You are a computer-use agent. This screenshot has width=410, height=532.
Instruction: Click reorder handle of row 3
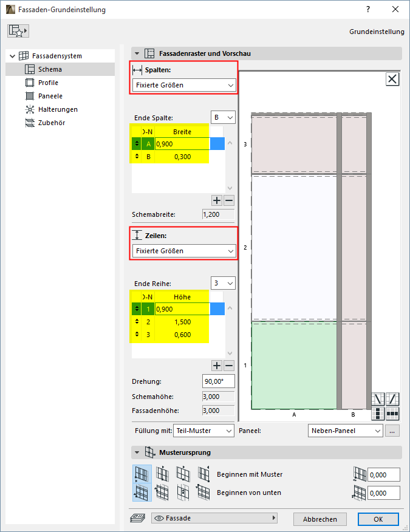click(137, 335)
